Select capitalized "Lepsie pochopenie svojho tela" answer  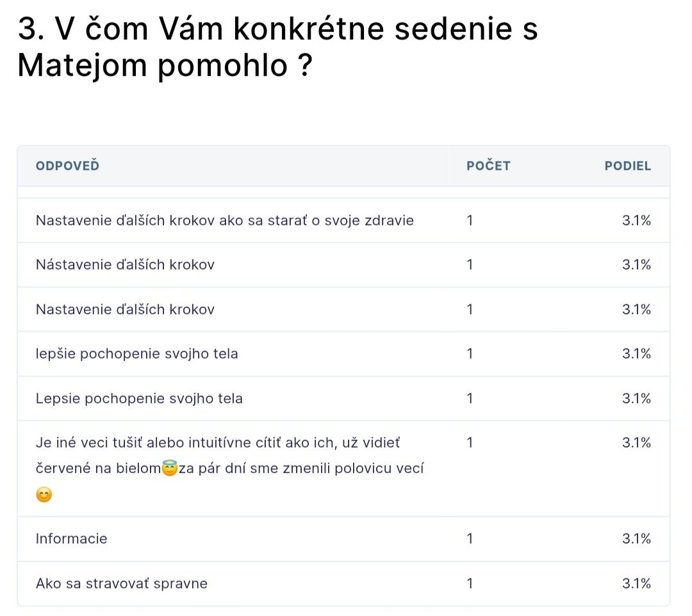[x=139, y=398]
